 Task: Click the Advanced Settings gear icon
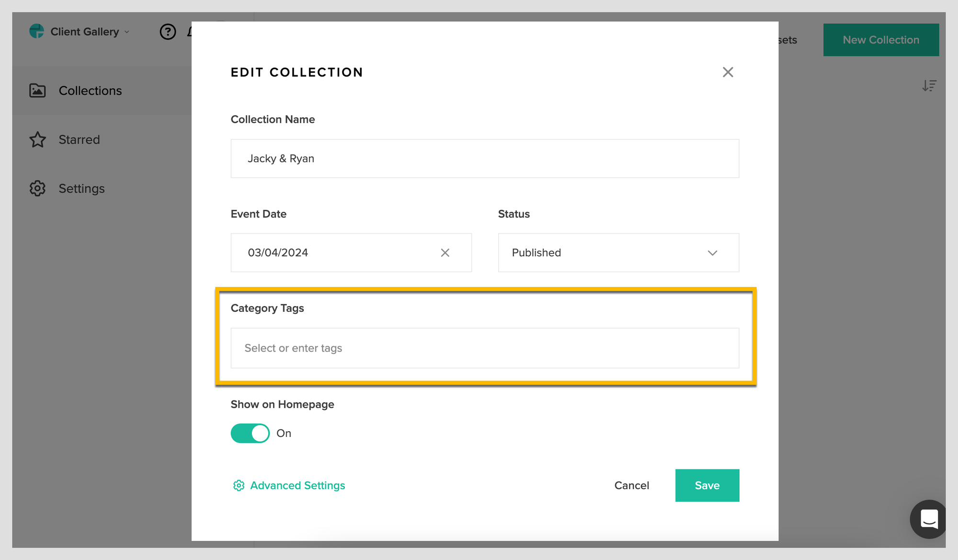(239, 485)
